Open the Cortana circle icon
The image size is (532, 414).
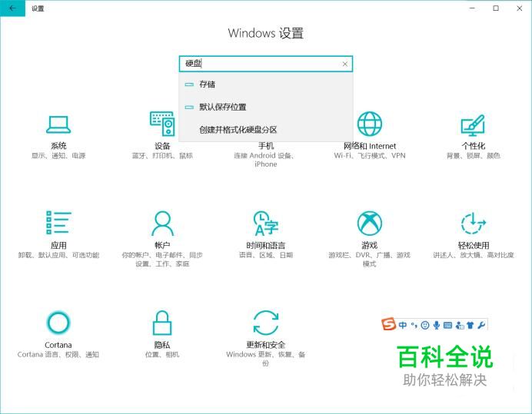click(x=58, y=322)
